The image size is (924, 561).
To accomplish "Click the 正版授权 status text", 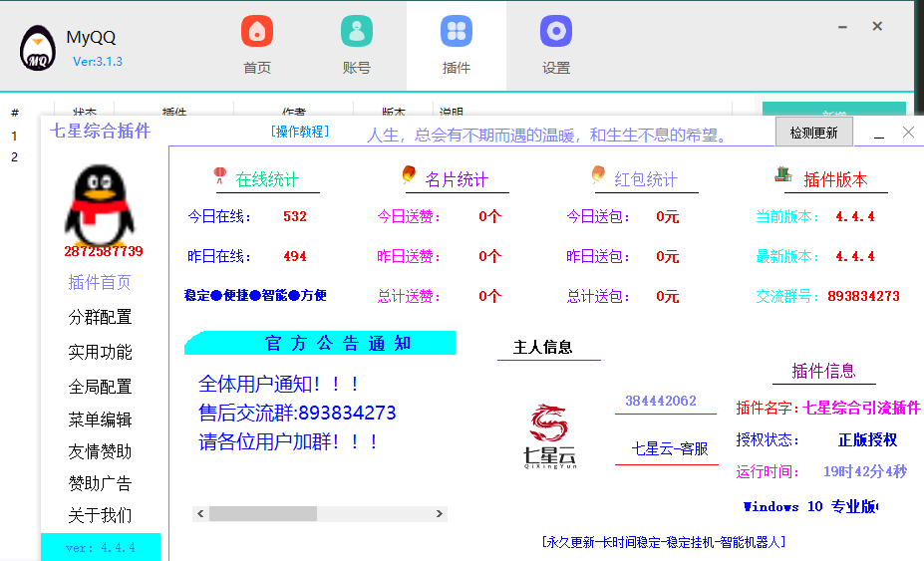I will tap(867, 439).
